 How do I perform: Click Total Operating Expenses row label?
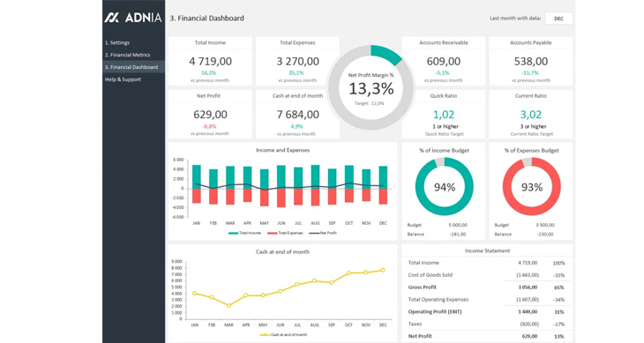click(438, 300)
